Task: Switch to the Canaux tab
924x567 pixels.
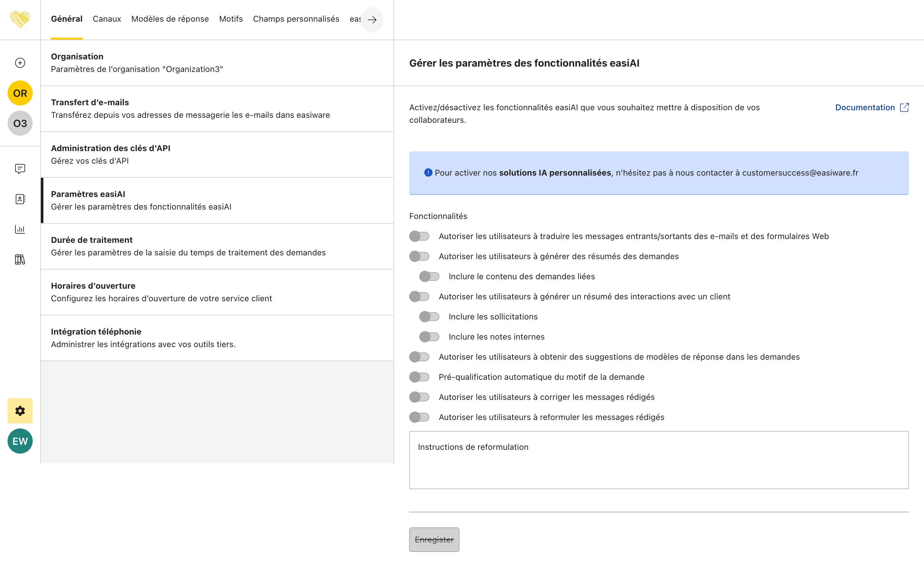Action: [x=107, y=19]
